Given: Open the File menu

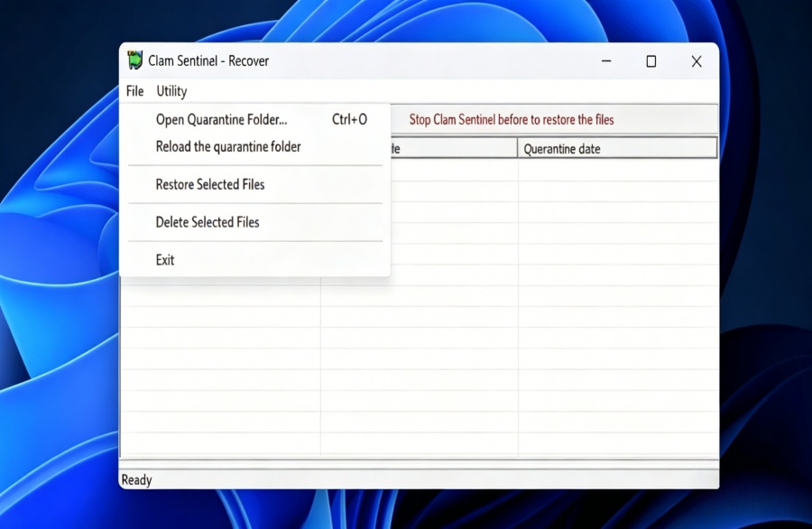Looking at the screenshot, I should (134, 91).
